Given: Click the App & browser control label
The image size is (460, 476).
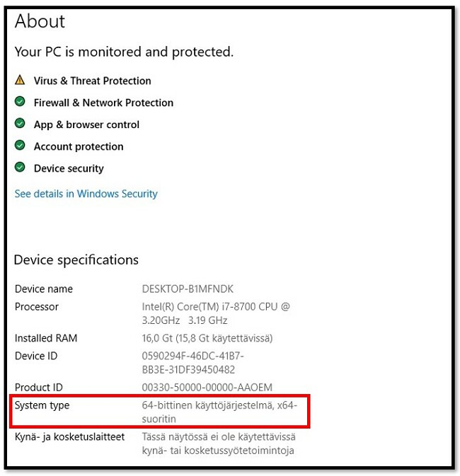Looking at the screenshot, I should pyautogui.click(x=86, y=124).
